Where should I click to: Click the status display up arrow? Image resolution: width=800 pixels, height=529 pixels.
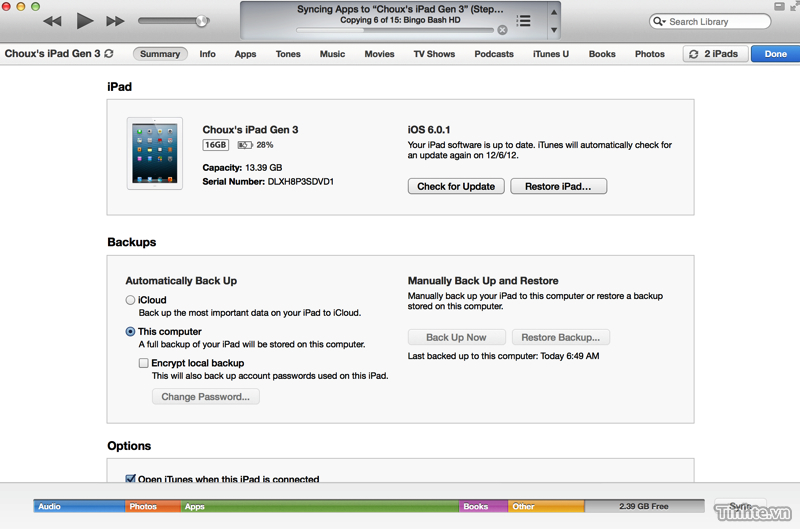tap(554, 12)
